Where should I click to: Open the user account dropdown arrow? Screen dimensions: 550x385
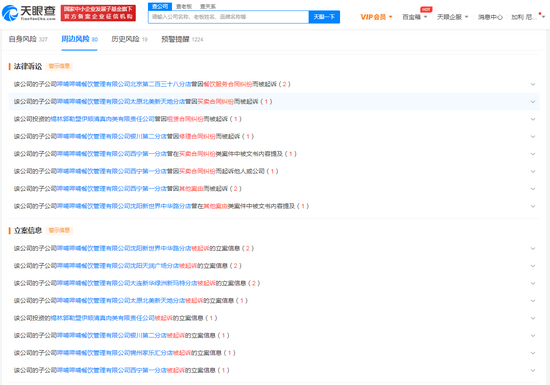click(543, 17)
